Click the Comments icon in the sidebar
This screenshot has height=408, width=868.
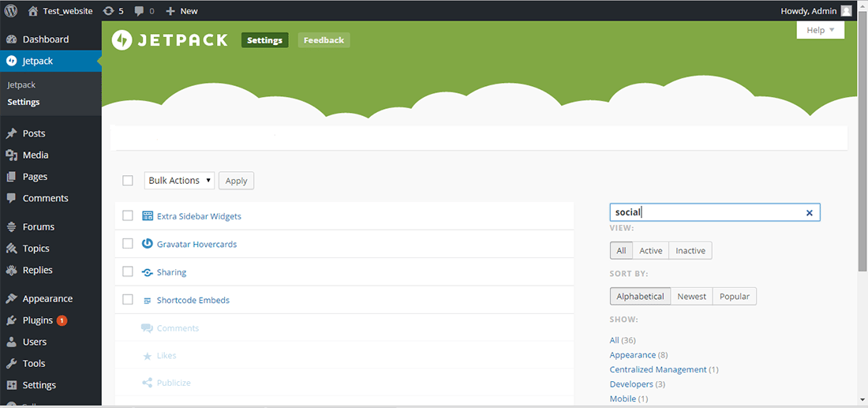(11, 198)
